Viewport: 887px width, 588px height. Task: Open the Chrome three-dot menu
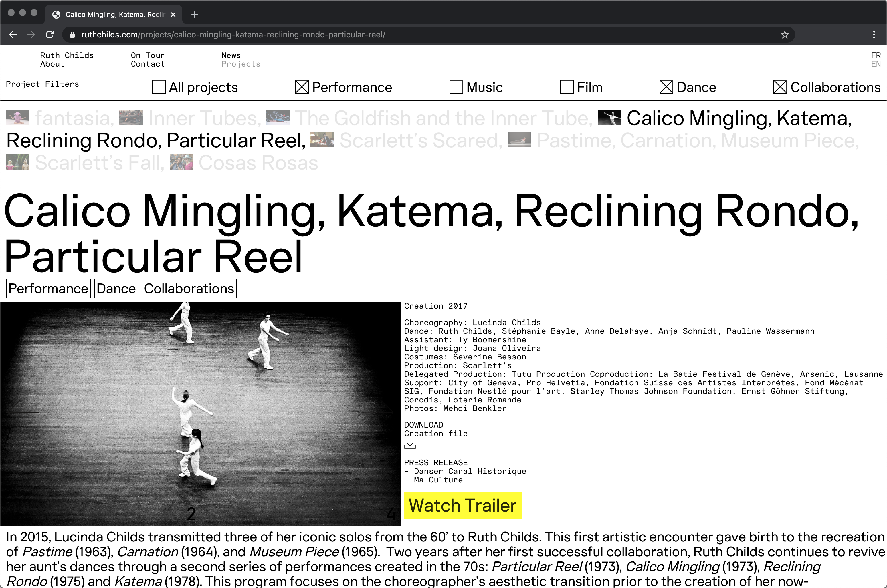874,35
